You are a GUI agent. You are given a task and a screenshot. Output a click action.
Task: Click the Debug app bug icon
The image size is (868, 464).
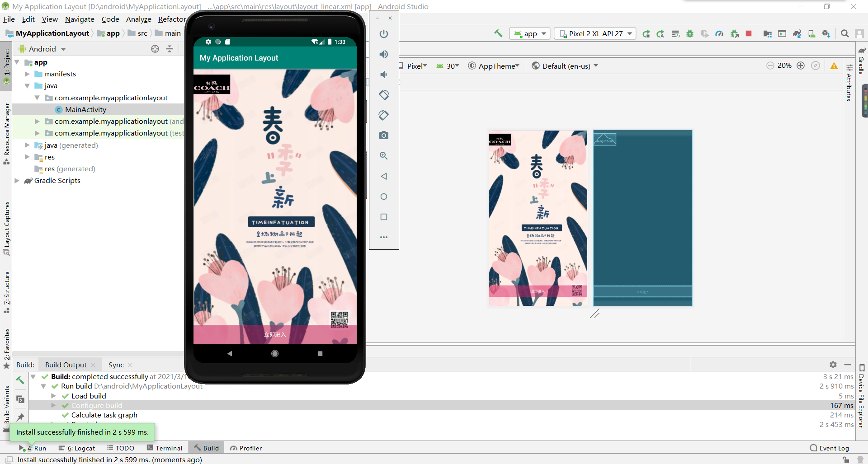click(690, 33)
